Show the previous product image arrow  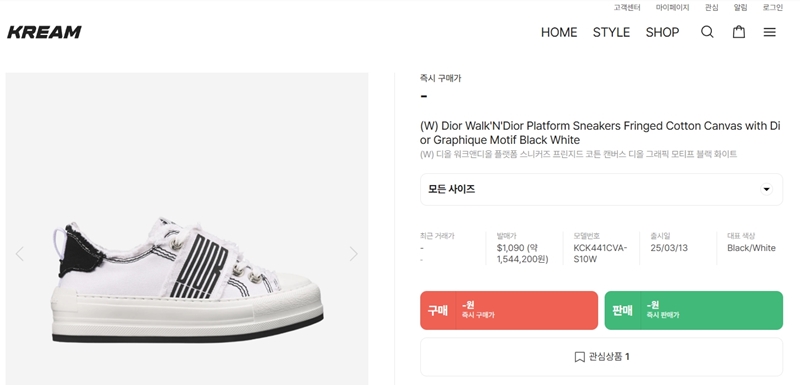19,253
